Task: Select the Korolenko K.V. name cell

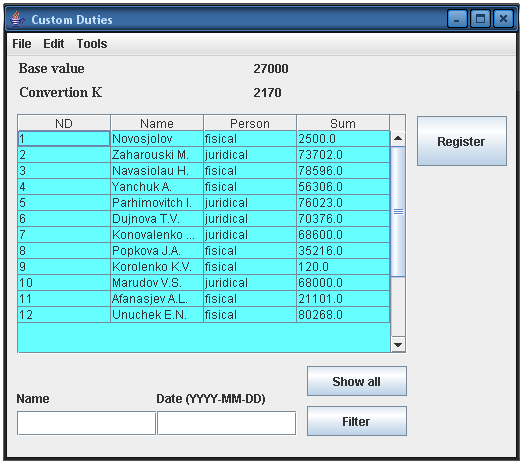Action: [157, 267]
